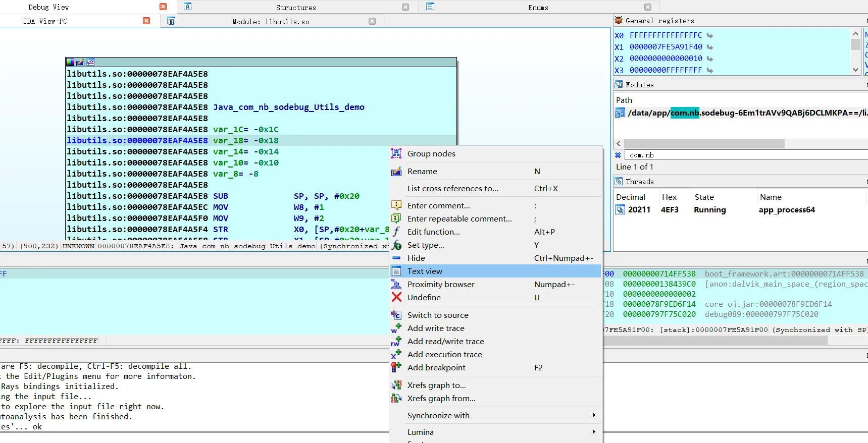The height and width of the screenshot is (443, 868).
Task: Click the Modules panel icon
Action: tap(619, 84)
